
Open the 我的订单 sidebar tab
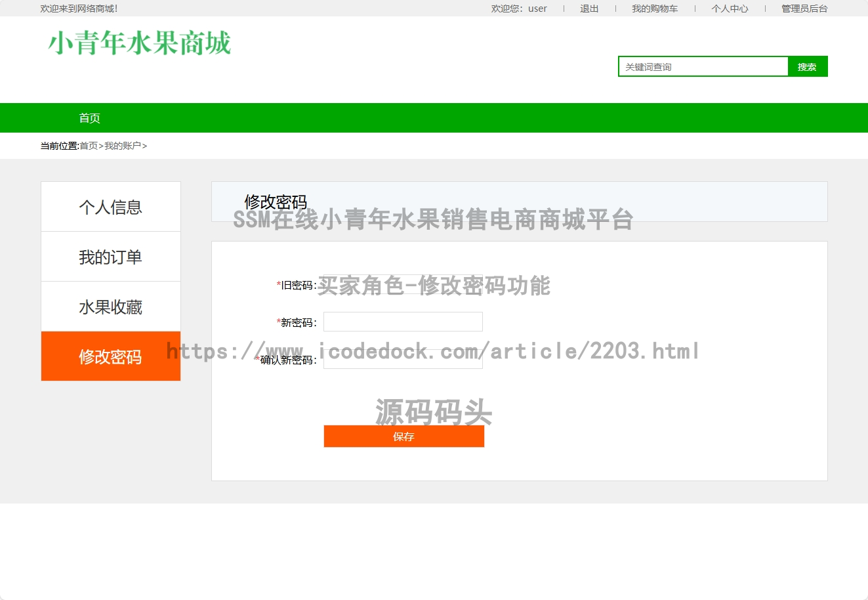tap(111, 257)
